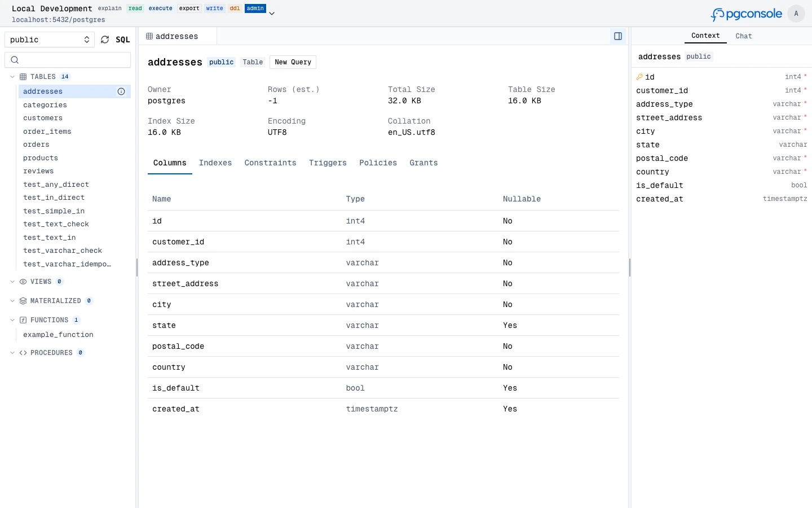Viewport: 812px width, 508px height.
Task: Click the function icon beside FUNCTIONS
Action: (x=23, y=320)
